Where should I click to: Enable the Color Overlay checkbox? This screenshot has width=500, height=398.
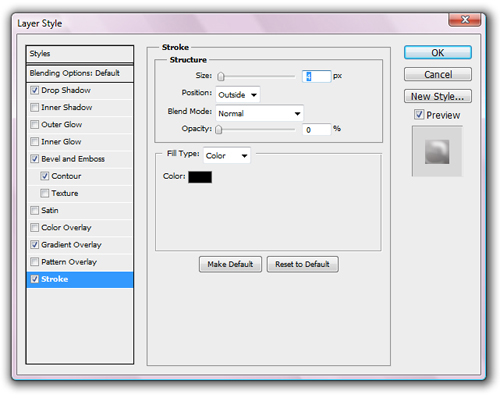pyautogui.click(x=35, y=227)
